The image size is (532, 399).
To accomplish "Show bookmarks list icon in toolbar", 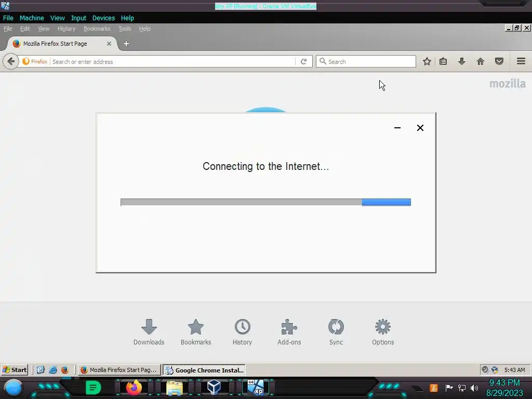I will [443, 61].
